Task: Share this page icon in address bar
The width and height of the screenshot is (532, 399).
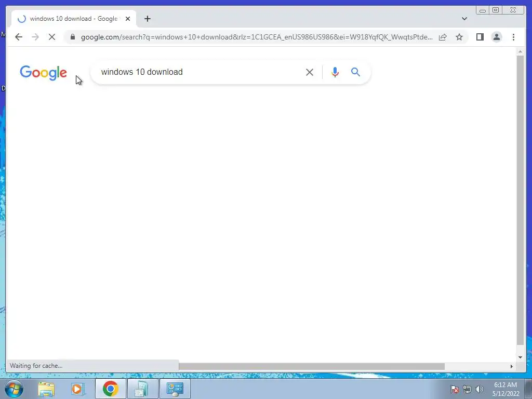Action: 443,37
